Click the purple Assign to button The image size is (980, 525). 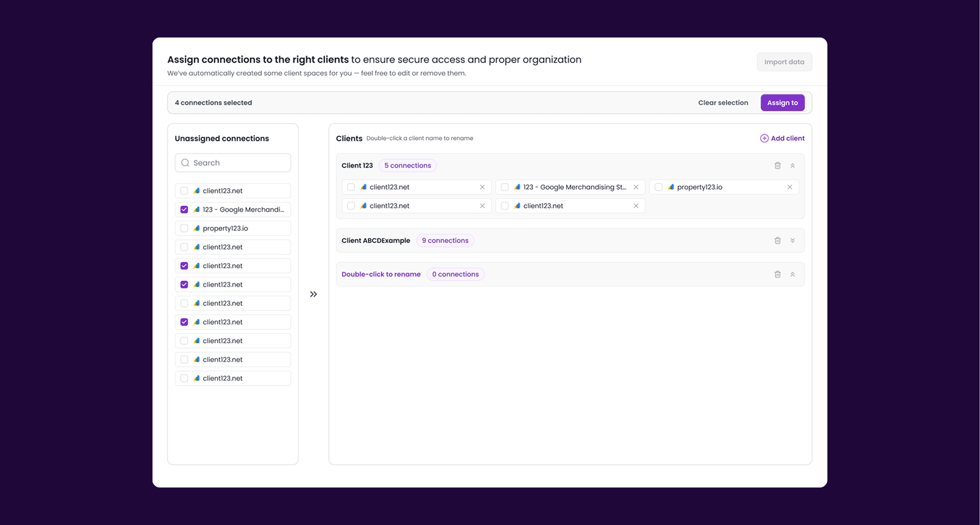(782, 102)
